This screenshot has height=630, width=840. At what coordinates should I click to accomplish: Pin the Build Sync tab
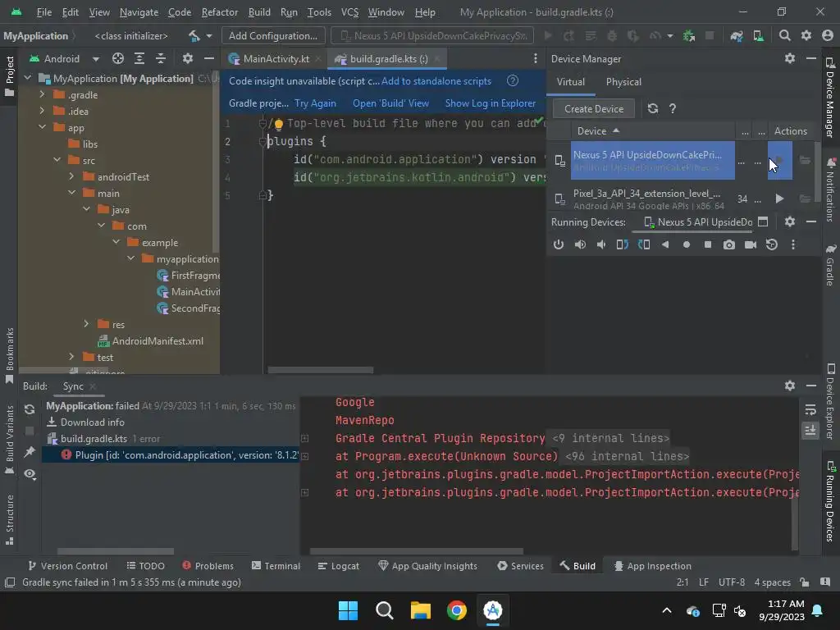point(30,452)
